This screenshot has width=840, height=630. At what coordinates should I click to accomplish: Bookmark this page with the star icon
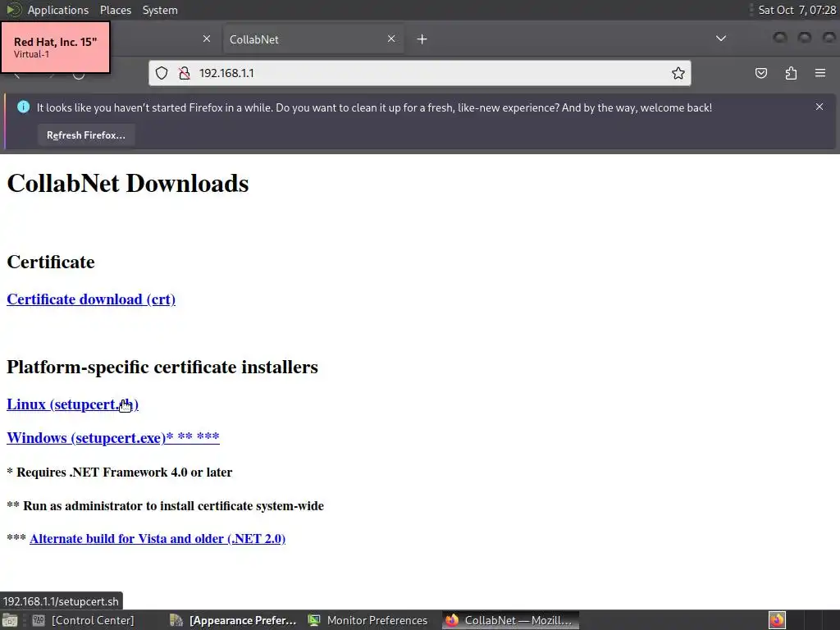coord(678,73)
